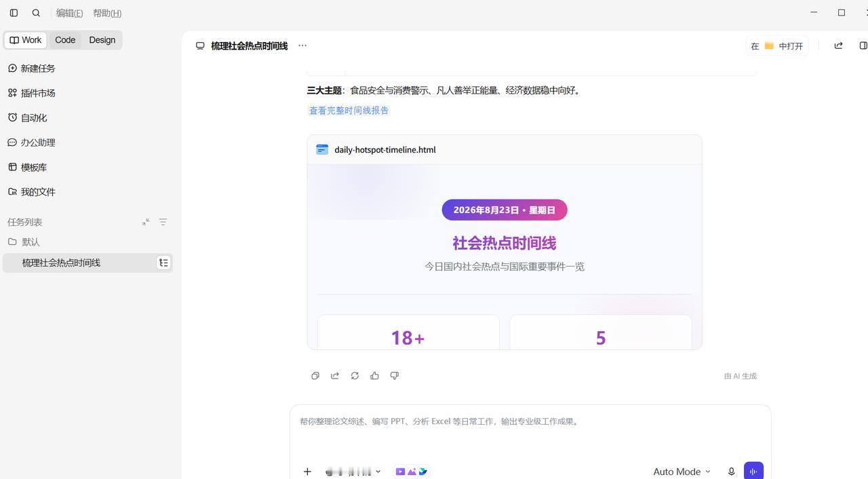Click the purple voice wave button
The image size is (868, 479).
pyautogui.click(x=753, y=471)
